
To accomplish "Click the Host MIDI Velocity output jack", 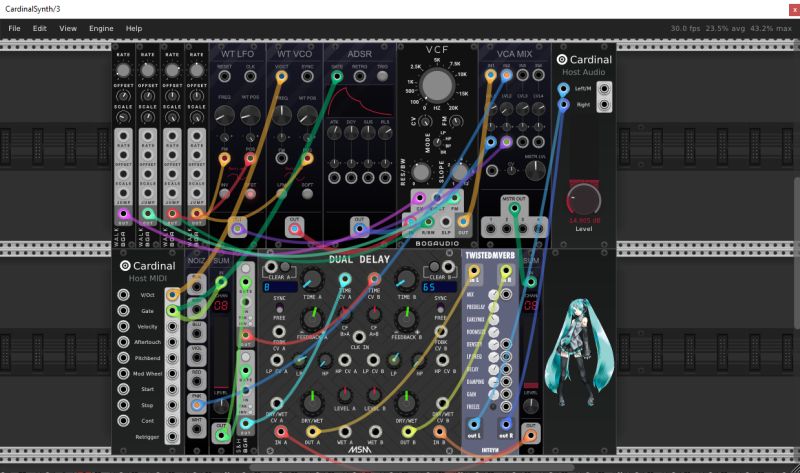I will [x=172, y=326].
